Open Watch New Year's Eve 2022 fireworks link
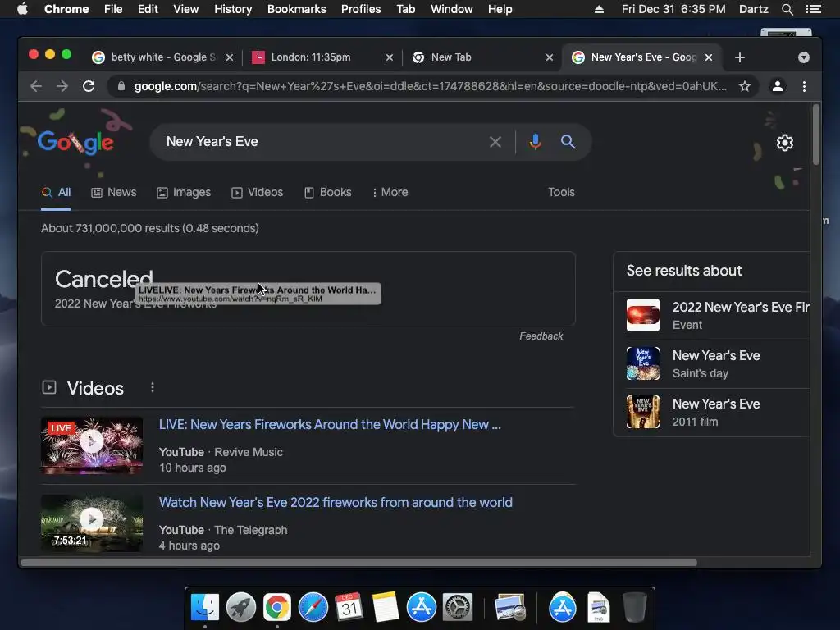The height and width of the screenshot is (630, 840). [336, 503]
